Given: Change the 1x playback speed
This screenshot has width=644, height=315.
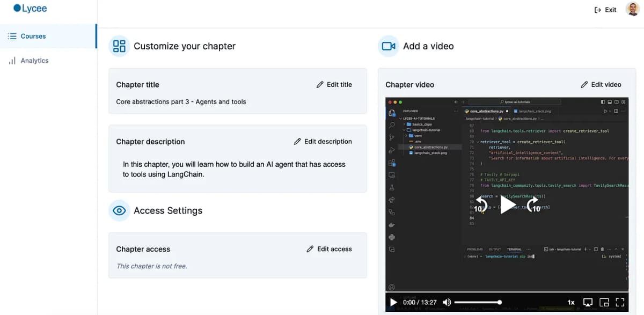Looking at the screenshot, I should pos(572,302).
